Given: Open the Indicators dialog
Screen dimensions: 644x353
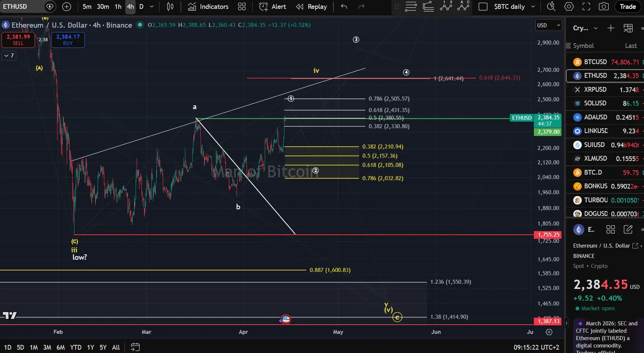Looking at the screenshot, I should (208, 7).
